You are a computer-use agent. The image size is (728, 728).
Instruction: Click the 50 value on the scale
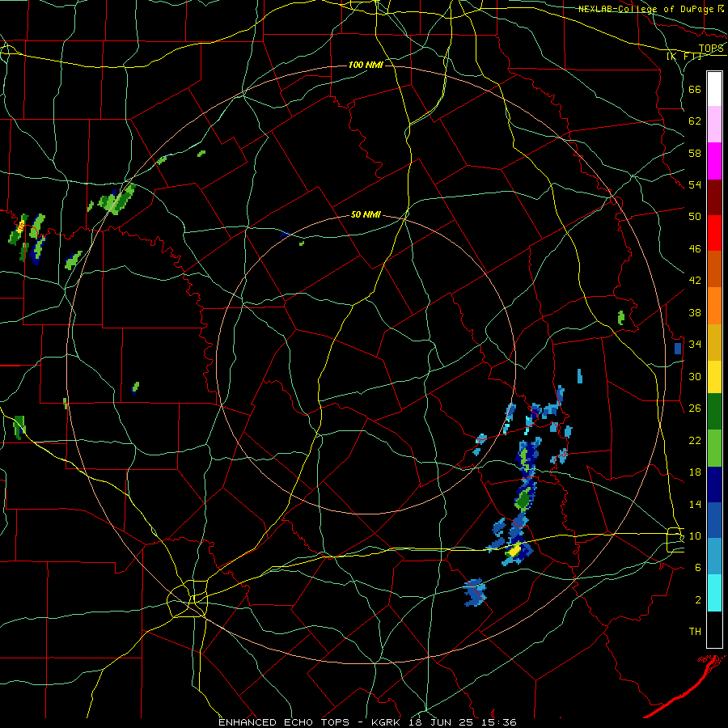[x=695, y=217]
